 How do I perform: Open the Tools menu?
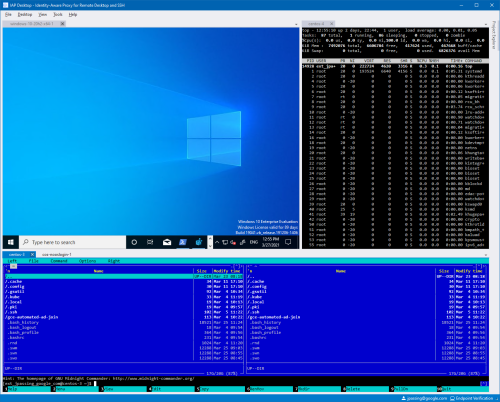click(x=58, y=15)
